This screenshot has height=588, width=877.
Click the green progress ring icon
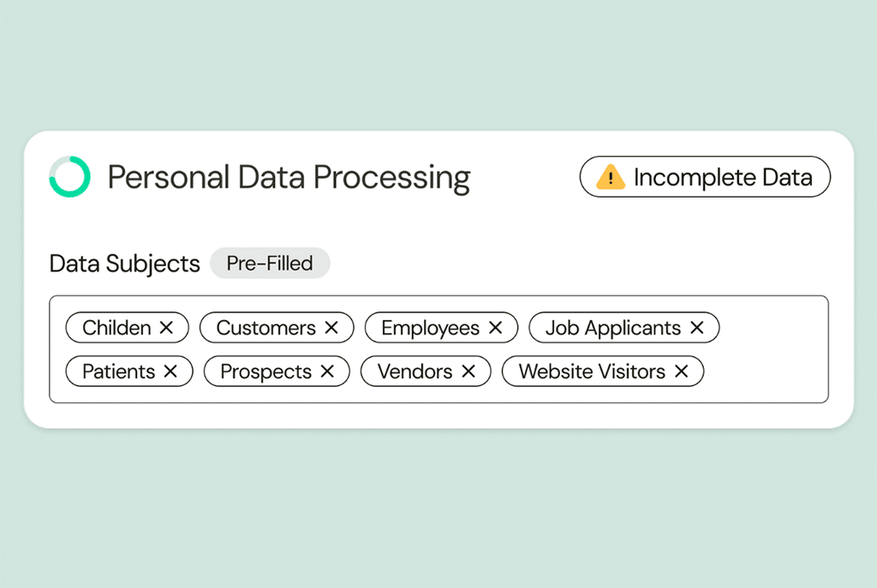click(x=69, y=177)
